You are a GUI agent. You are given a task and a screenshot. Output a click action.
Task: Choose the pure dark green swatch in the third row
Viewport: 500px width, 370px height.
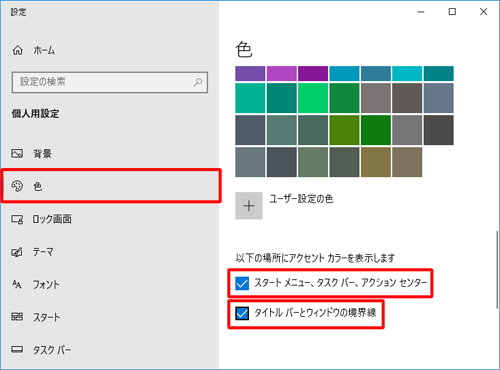click(376, 130)
